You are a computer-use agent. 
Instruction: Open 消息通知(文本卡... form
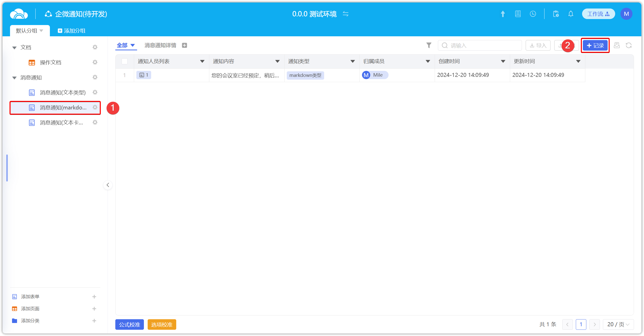(61, 122)
